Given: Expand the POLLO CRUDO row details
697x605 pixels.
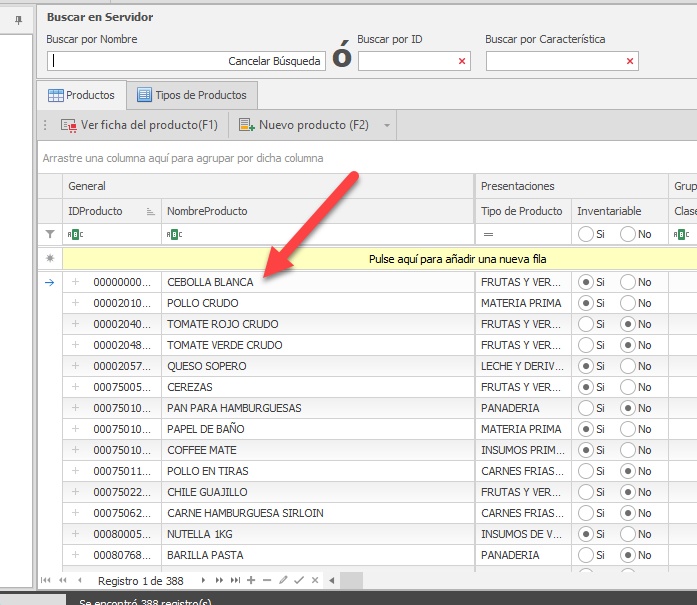Looking at the screenshot, I should 76,302.
